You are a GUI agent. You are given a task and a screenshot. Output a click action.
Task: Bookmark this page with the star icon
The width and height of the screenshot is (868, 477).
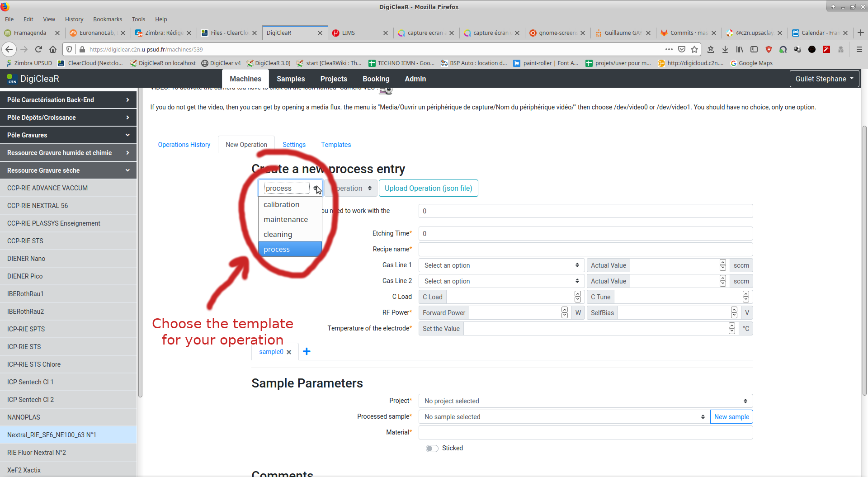(x=694, y=49)
